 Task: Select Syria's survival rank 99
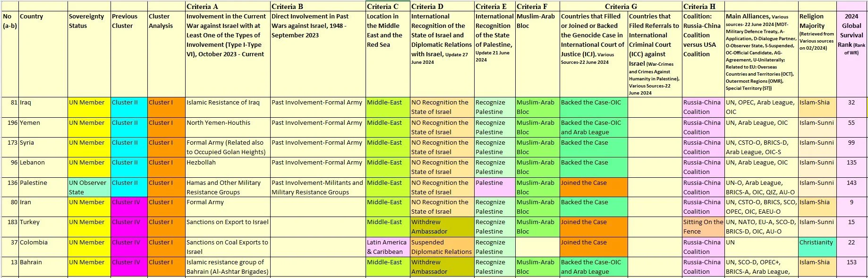click(x=851, y=147)
